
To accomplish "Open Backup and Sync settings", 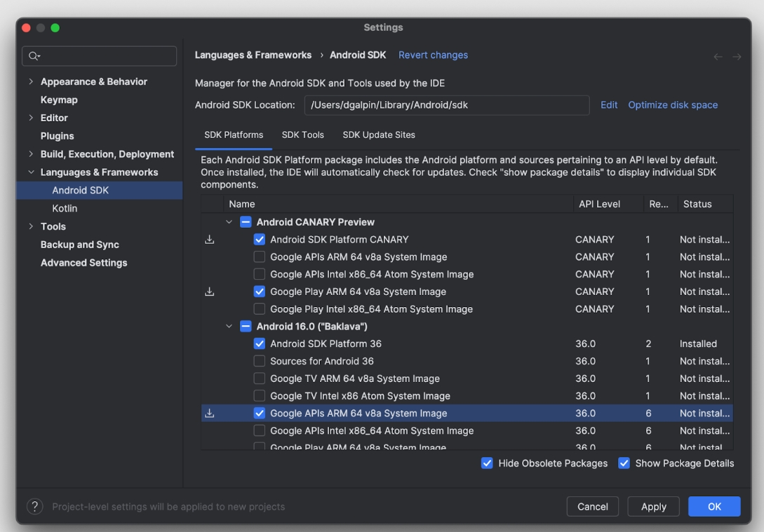I will tap(79, 245).
